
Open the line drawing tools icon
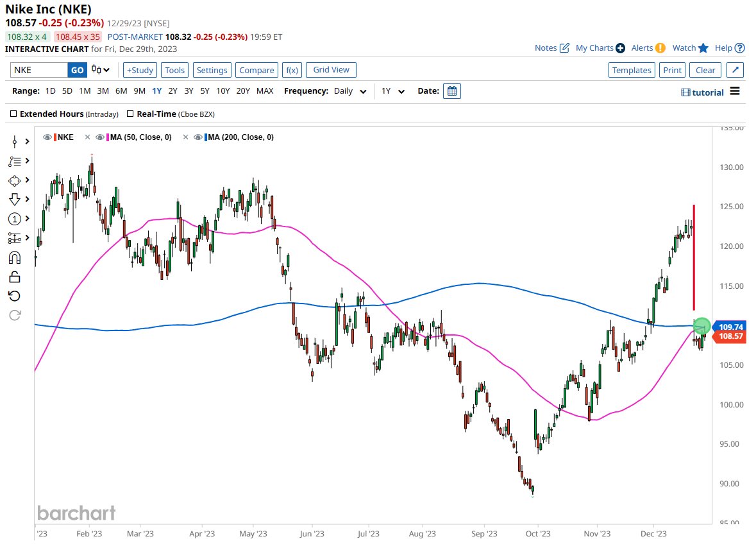(x=15, y=161)
